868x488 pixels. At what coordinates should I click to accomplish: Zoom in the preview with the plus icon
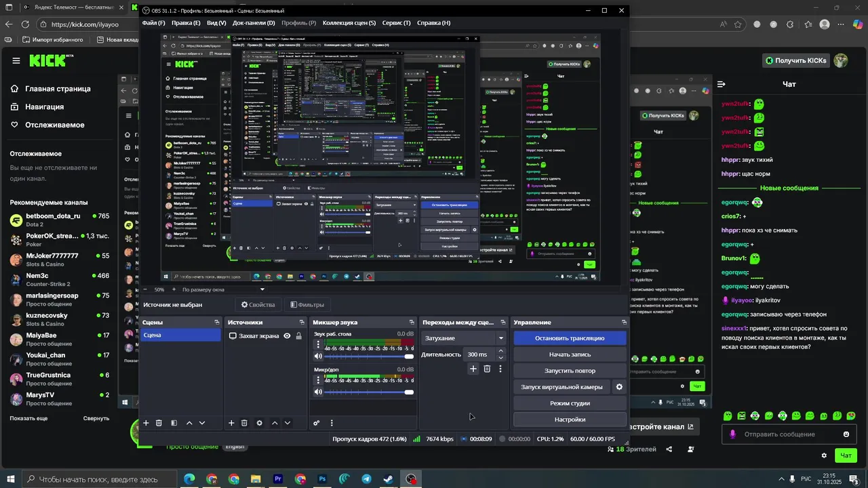click(x=173, y=289)
